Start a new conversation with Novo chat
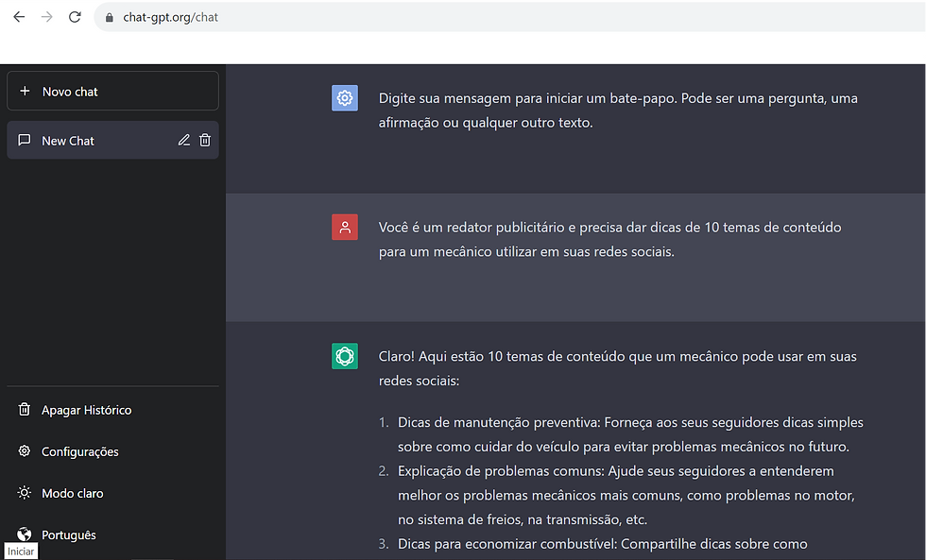This screenshot has height=560, width=926. pyautogui.click(x=112, y=91)
